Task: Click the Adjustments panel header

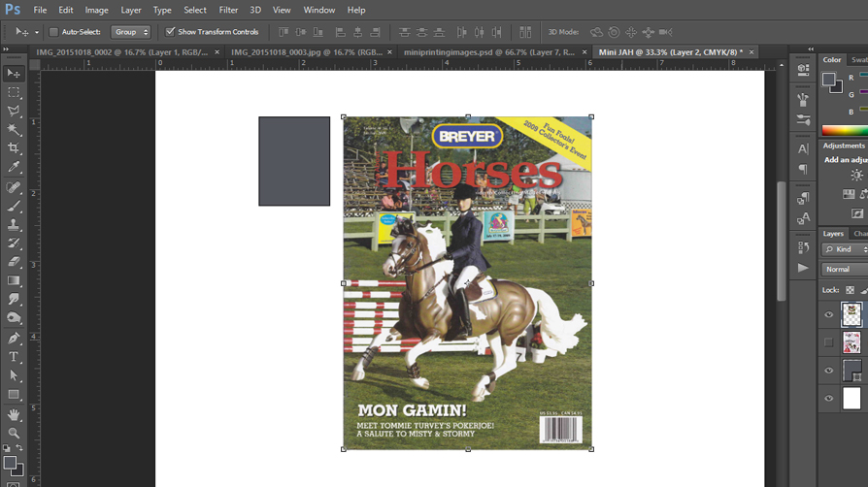Action: point(843,146)
